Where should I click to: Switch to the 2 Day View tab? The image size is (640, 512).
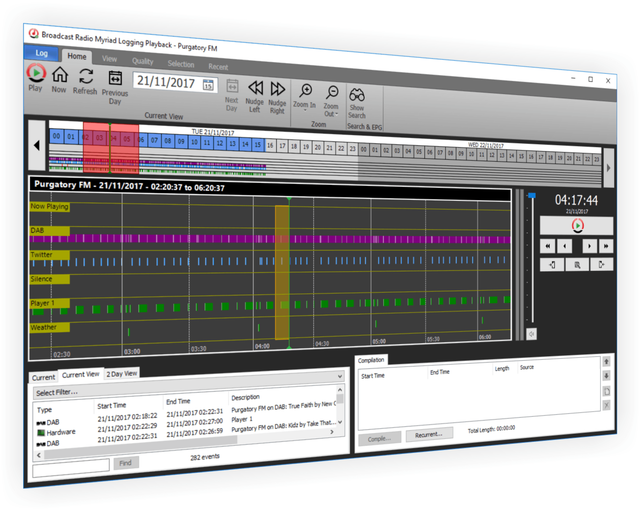pos(122,373)
